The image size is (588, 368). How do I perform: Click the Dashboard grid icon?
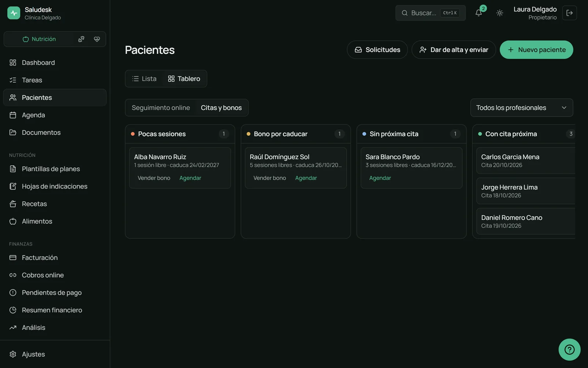[13, 63]
